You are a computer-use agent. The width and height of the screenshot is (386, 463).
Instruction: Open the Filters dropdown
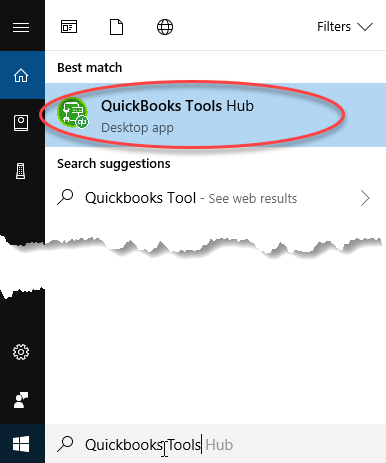coord(345,27)
